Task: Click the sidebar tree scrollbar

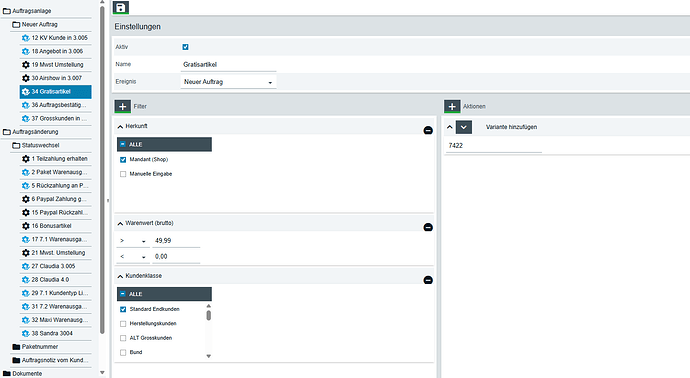Action: point(102,169)
